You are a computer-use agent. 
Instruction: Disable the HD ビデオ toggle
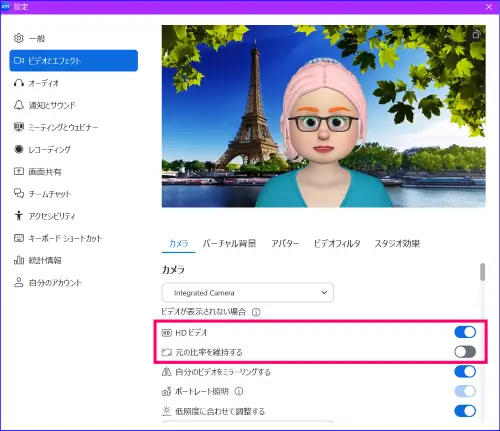click(465, 332)
